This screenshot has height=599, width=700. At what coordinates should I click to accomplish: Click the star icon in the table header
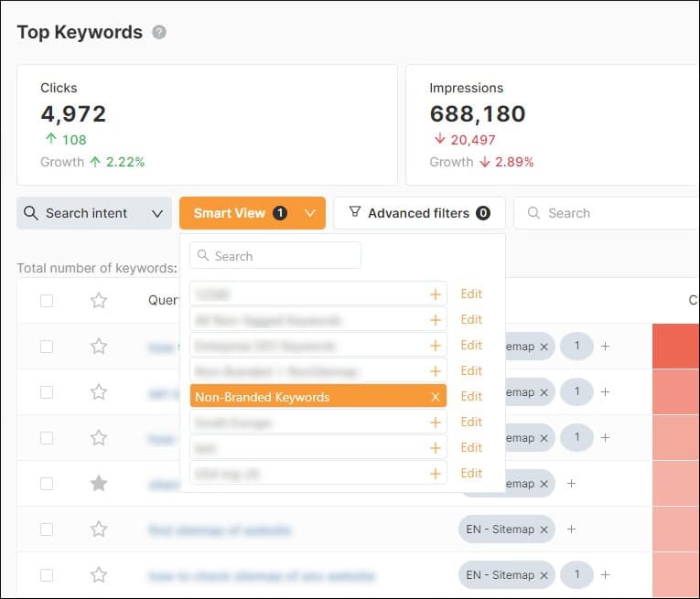99,300
